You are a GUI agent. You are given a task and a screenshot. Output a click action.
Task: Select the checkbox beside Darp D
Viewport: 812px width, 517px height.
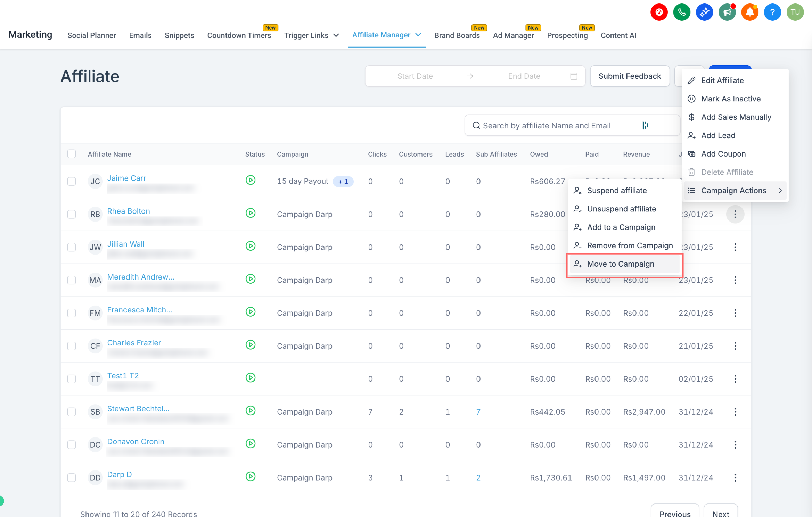[x=72, y=477]
